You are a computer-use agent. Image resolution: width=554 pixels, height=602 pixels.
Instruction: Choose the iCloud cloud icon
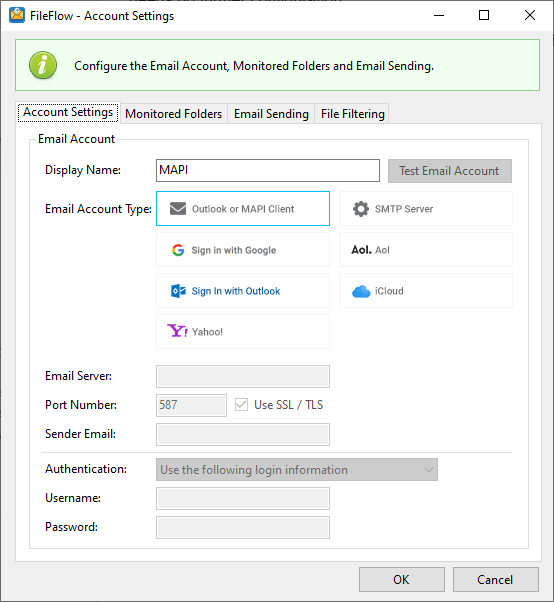(361, 291)
